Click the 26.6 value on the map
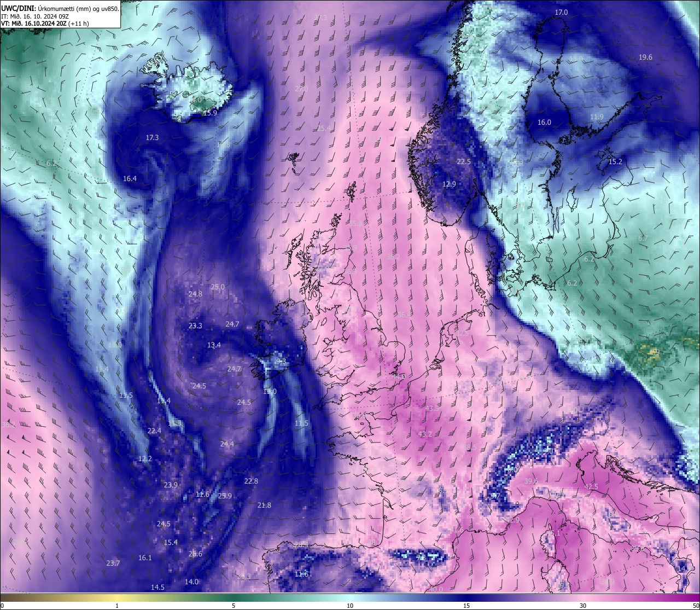This screenshot has width=700, height=610. pos(195,554)
